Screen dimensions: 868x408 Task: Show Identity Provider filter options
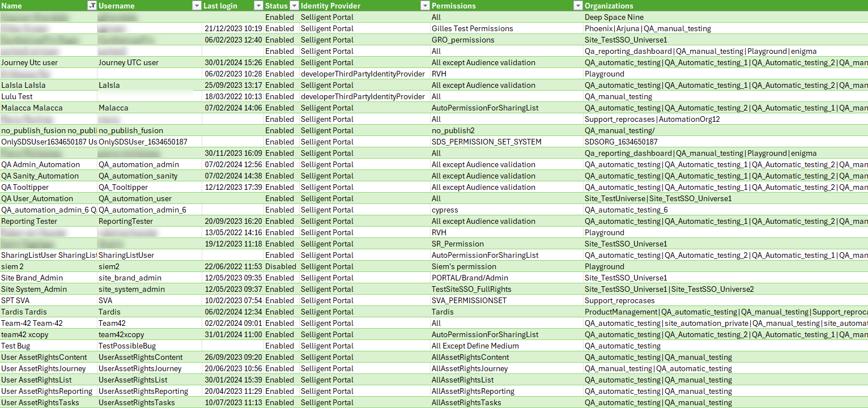424,6
